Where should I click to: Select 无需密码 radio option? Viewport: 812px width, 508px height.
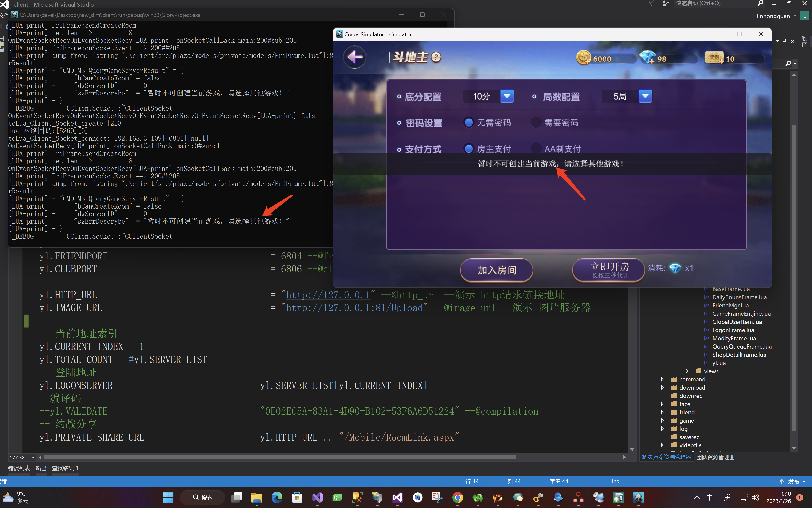click(x=469, y=123)
